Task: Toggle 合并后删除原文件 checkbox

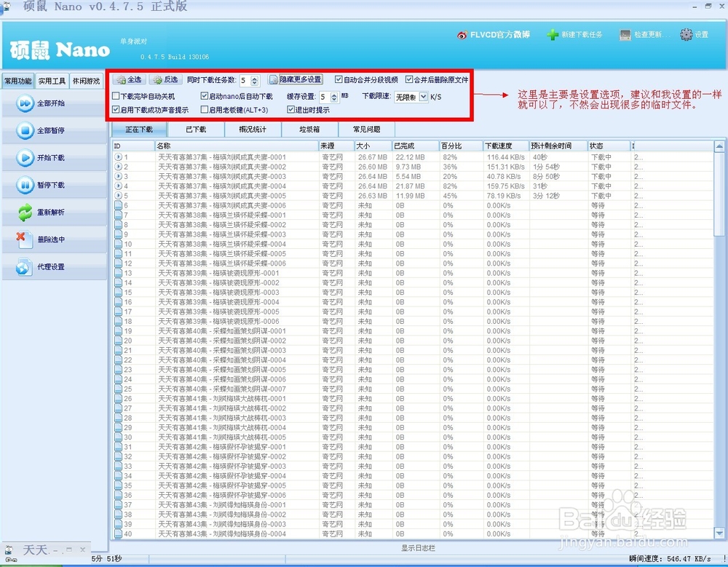Action: (x=409, y=79)
